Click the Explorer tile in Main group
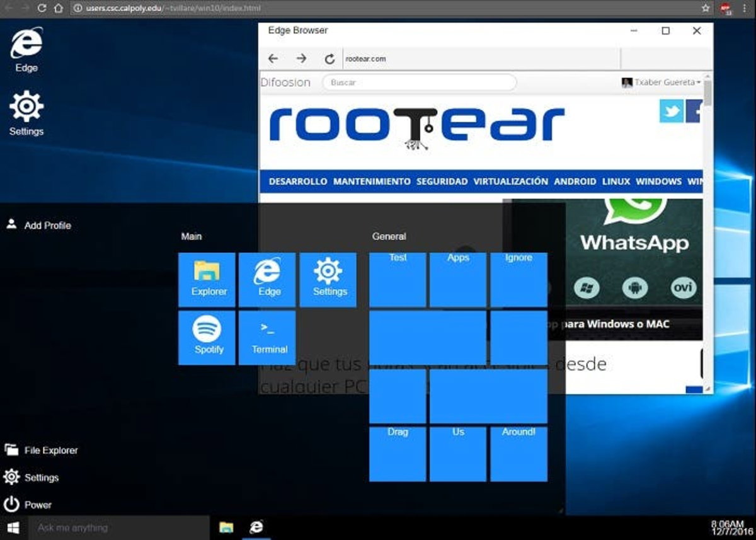The image size is (756, 540). click(207, 280)
